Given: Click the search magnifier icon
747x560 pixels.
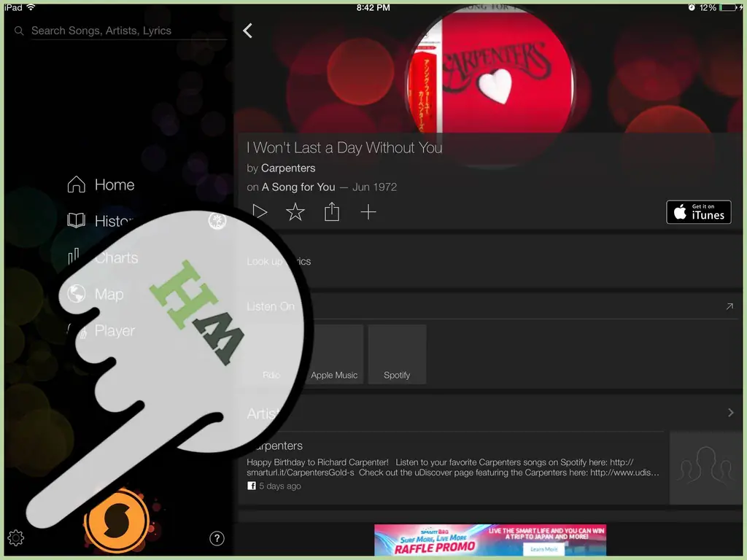Looking at the screenshot, I should click(x=19, y=31).
